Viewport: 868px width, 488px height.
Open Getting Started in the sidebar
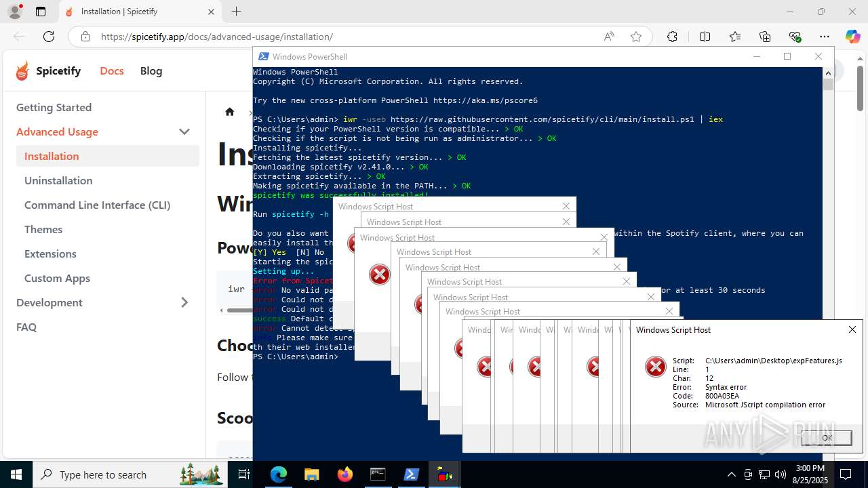pyautogui.click(x=54, y=107)
